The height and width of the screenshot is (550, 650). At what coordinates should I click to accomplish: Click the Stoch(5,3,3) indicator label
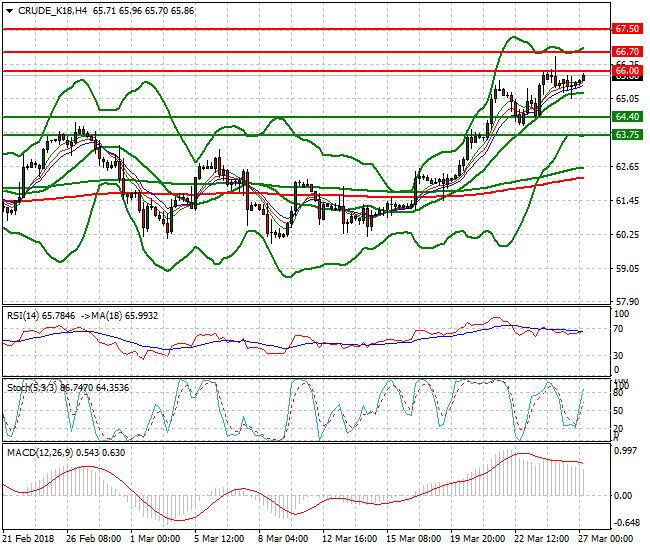[x=32, y=388]
